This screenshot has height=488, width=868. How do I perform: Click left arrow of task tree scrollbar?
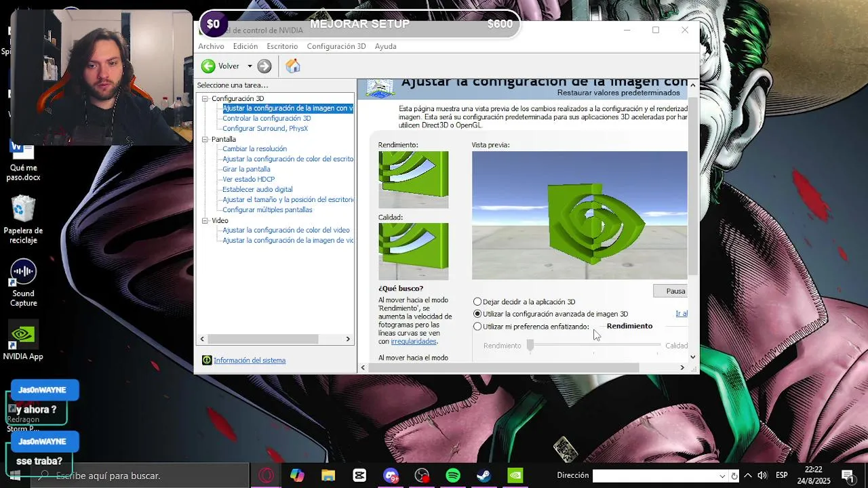click(201, 339)
